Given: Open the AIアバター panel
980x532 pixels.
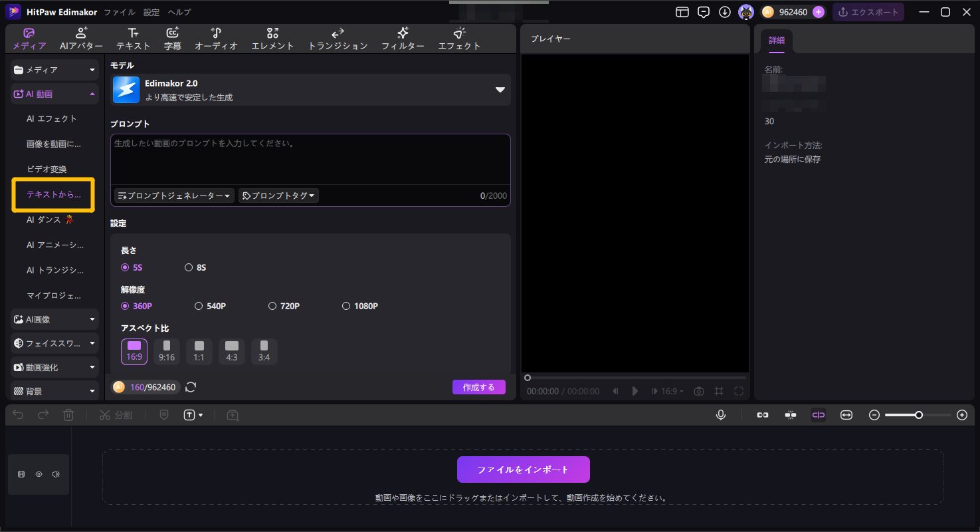Looking at the screenshot, I should coord(81,38).
